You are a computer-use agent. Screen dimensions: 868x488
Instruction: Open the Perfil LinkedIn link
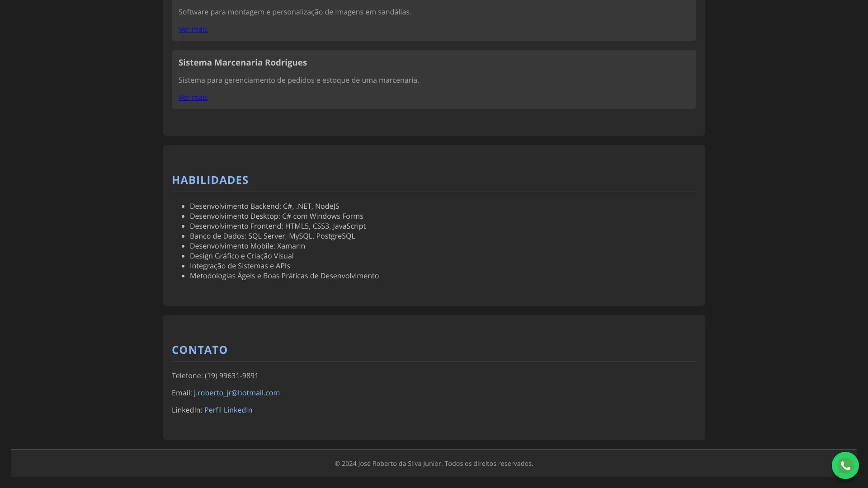[228, 410]
